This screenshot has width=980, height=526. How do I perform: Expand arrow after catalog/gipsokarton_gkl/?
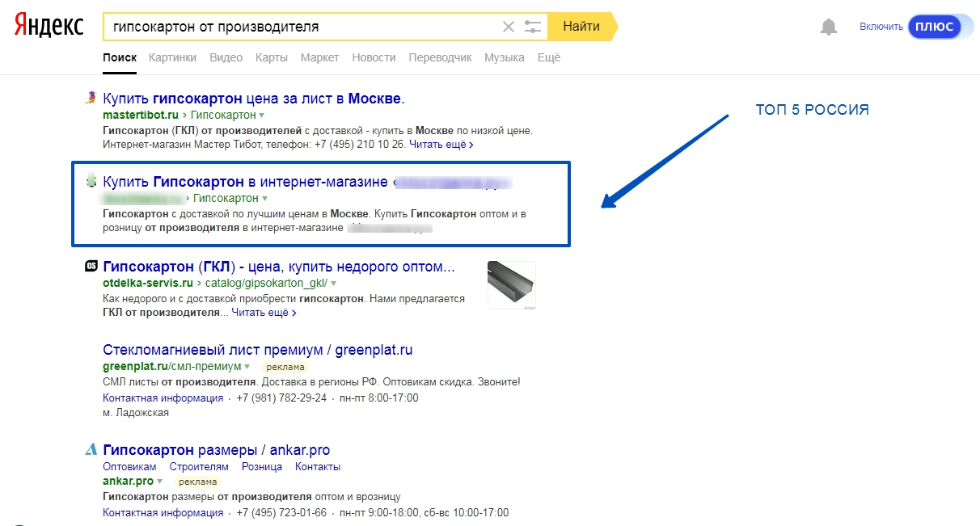point(333,284)
